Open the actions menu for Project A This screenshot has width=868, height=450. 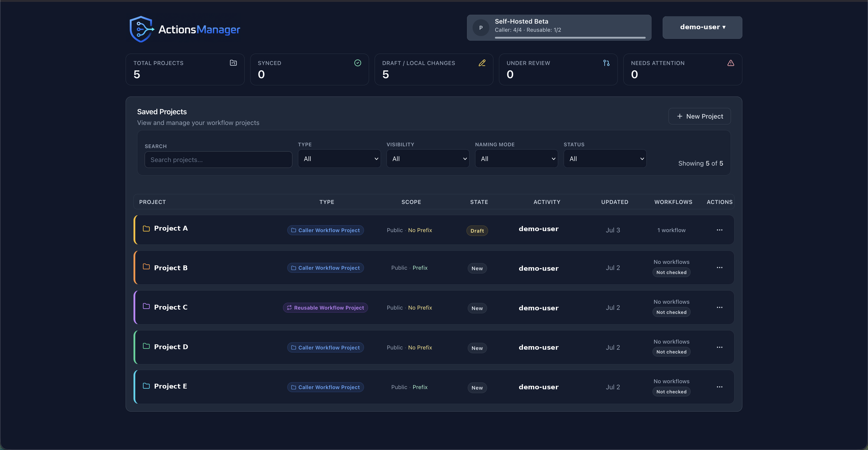click(x=720, y=230)
